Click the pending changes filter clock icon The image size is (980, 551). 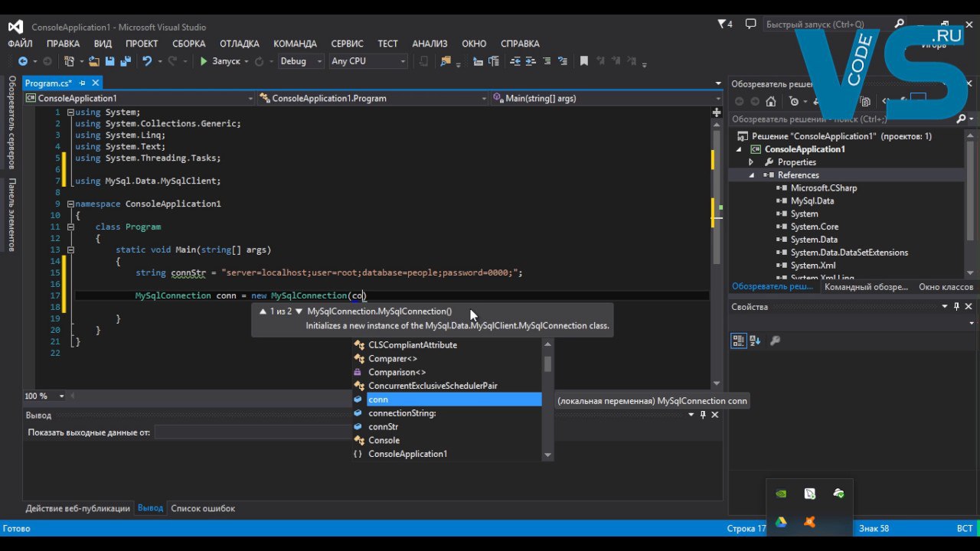pyautogui.click(x=794, y=101)
